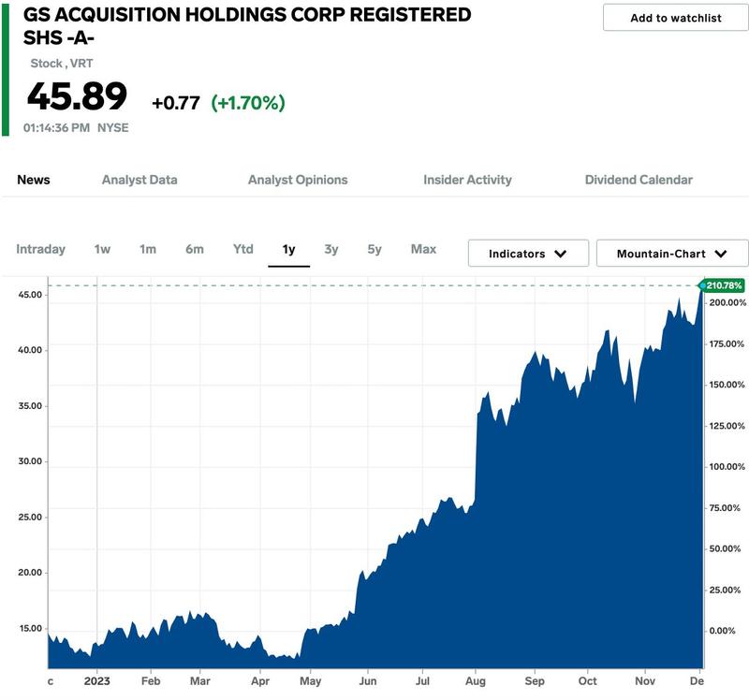Click the Mountain-Chart chevron arrow
Viewport: 749px width, 700px height.
[x=721, y=254]
